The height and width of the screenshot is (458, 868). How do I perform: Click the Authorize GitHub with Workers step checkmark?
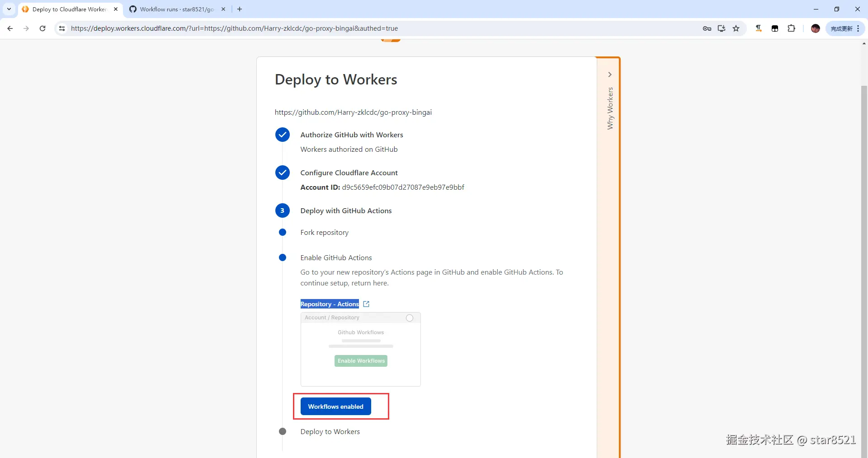[283, 135]
